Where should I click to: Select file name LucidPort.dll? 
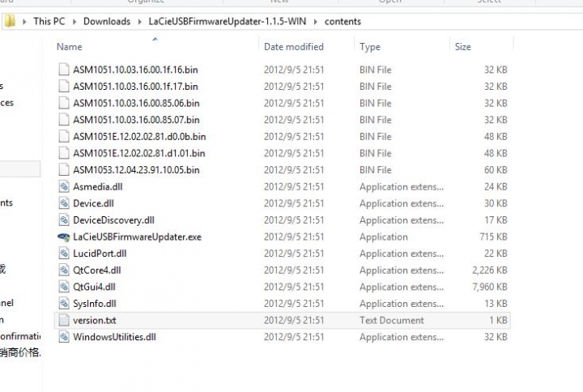100,254
